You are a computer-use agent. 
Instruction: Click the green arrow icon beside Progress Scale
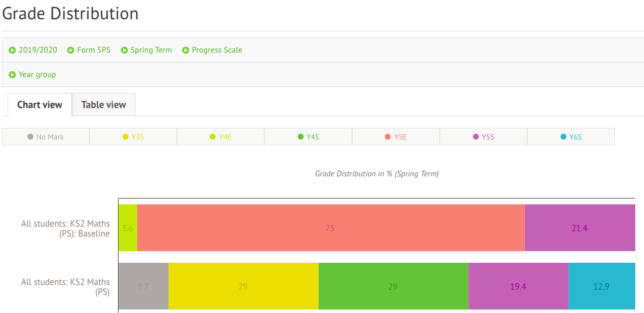pos(186,50)
